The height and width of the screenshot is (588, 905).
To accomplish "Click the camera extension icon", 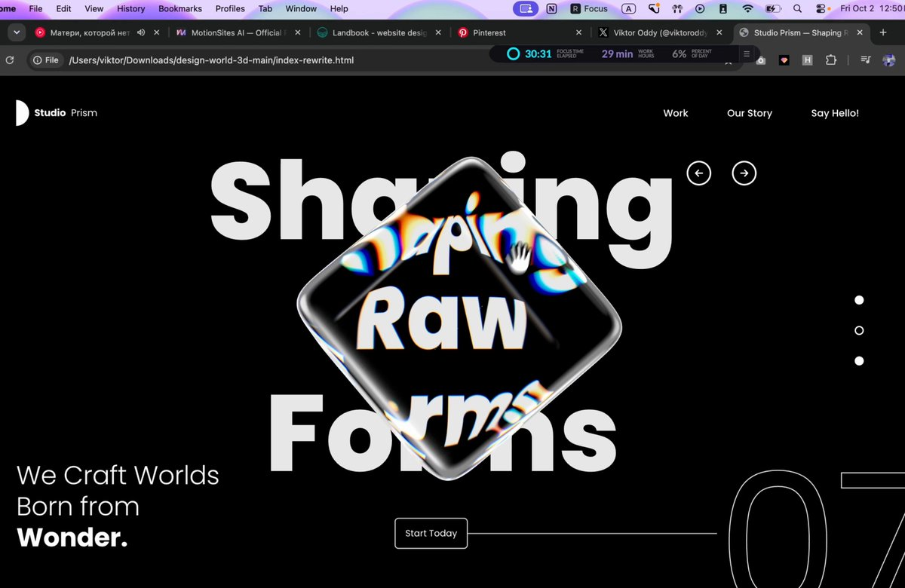I will 761,60.
